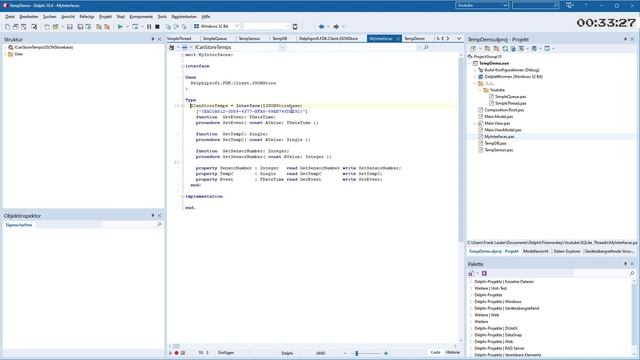The width and height of the screenshot is (640, 360).
Task: Open the Datei menu
Action: 10,17
